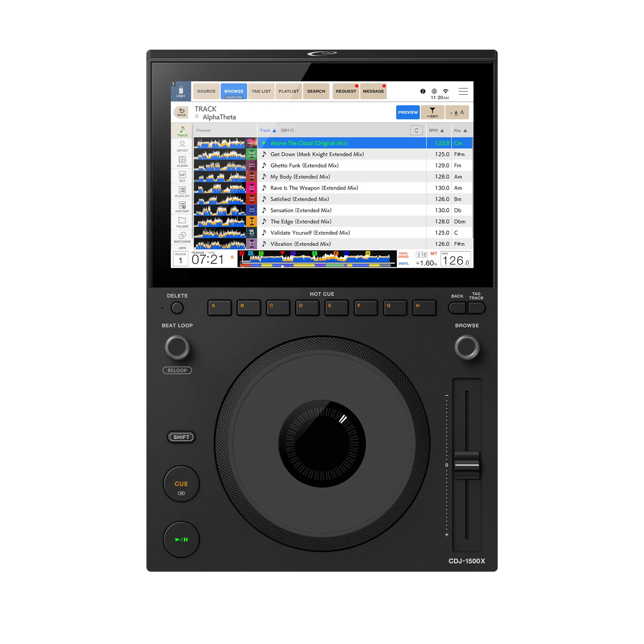Open the Search tab
The image size is (644, 644).
(316, 91)
